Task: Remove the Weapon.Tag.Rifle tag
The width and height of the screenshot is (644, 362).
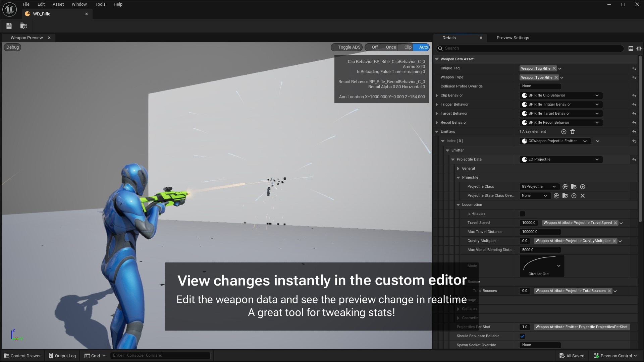Action: click(554, 68)
